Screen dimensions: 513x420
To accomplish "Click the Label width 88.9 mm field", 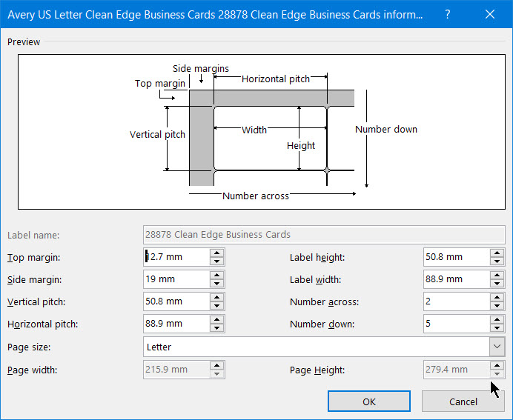I will (x=457, y=279).
